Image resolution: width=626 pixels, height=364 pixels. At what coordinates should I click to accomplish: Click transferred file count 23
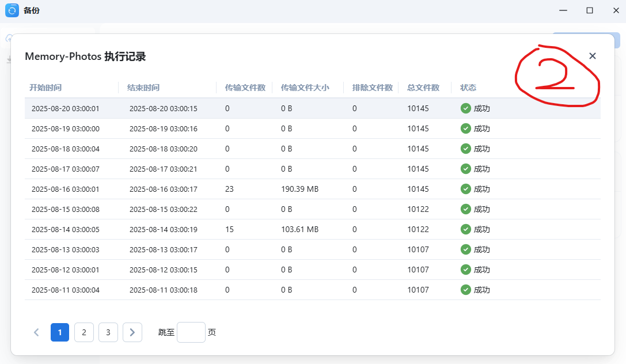[229, 189]
